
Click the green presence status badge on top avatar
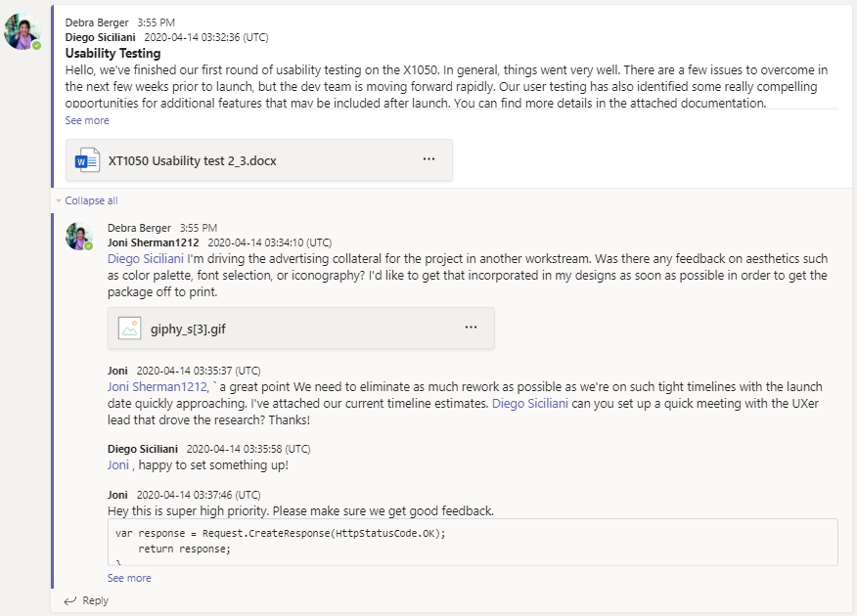click(36, 46)
